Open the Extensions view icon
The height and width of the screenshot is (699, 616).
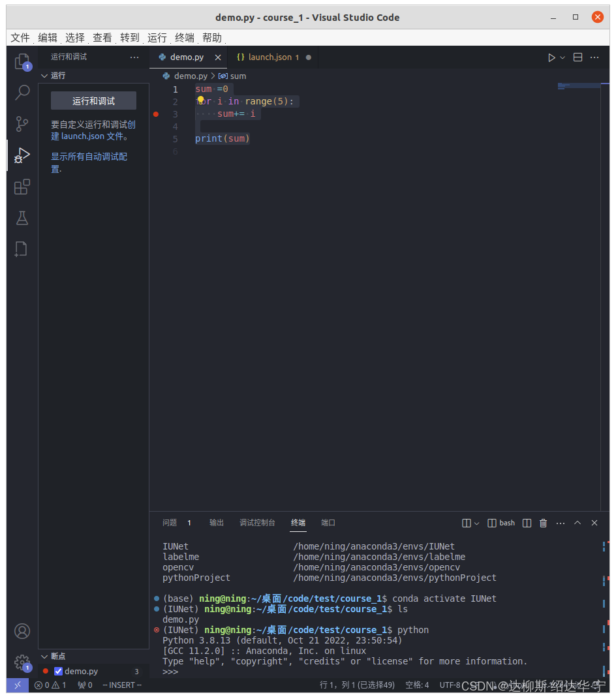22,187
